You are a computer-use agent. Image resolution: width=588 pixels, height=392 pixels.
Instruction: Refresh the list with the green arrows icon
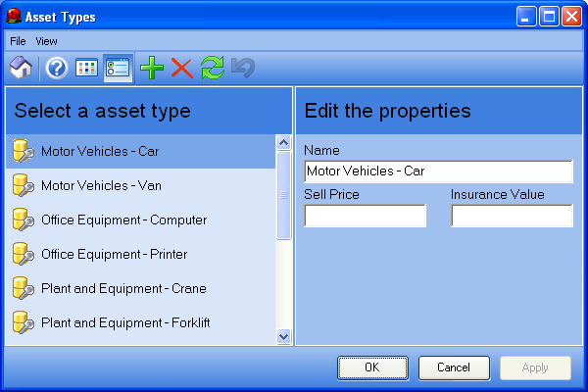click(213, 68)
